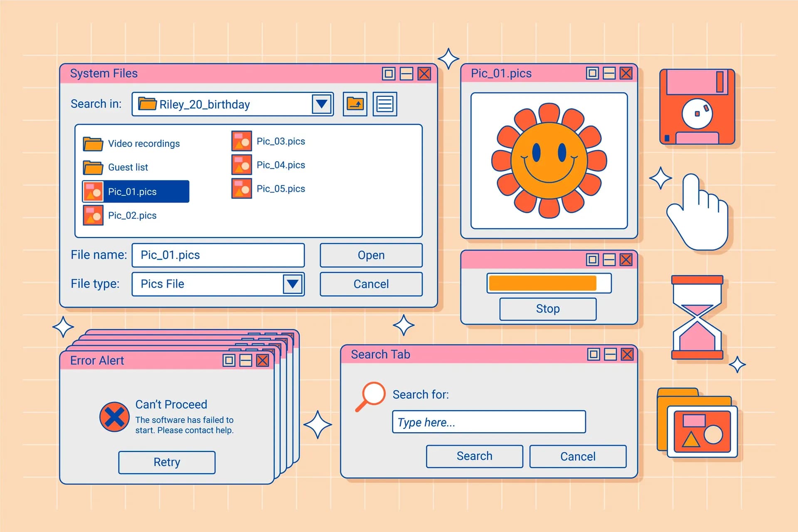
Task: Switch to list view icon in System Files
Action: (385, 104)
